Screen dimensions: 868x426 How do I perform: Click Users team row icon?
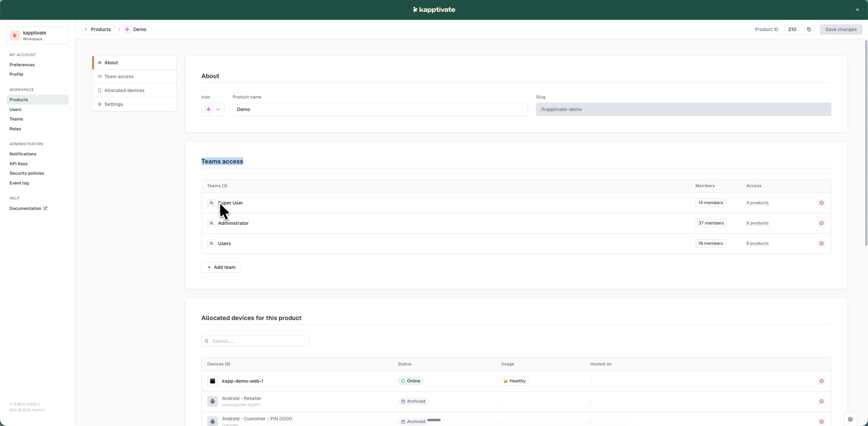coord(211,243)
